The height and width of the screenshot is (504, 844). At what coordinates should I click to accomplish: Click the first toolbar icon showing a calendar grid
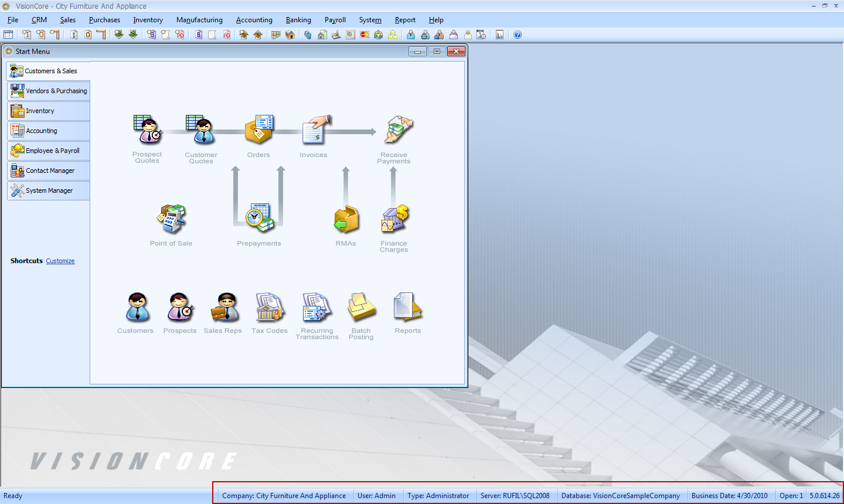8,35
